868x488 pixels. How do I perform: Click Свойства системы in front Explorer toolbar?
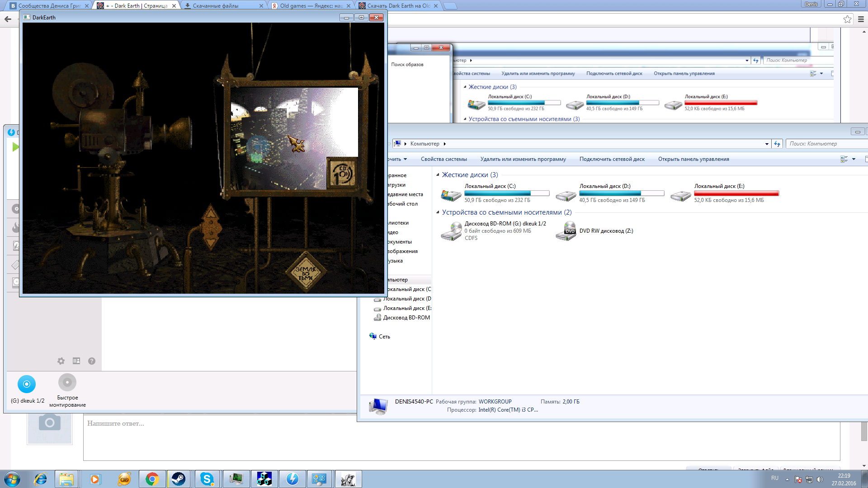[444, 159]
